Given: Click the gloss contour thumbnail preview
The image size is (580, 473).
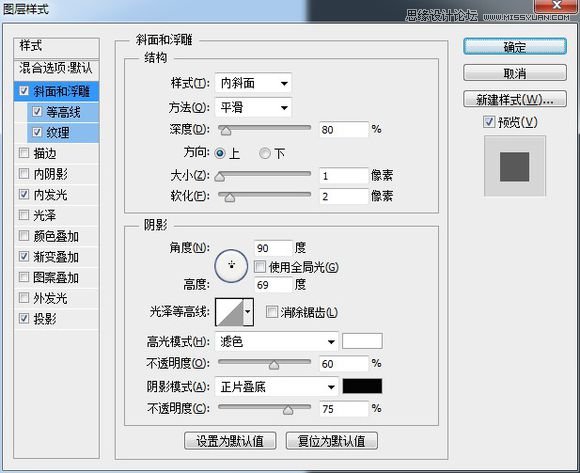Looking at the screenshot, I should (x=229, y=312).
